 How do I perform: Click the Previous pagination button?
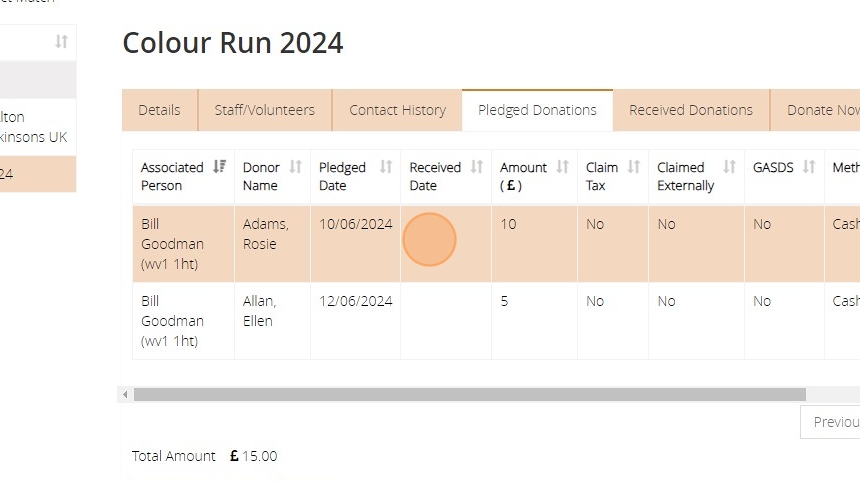click(x=834, y=422)
